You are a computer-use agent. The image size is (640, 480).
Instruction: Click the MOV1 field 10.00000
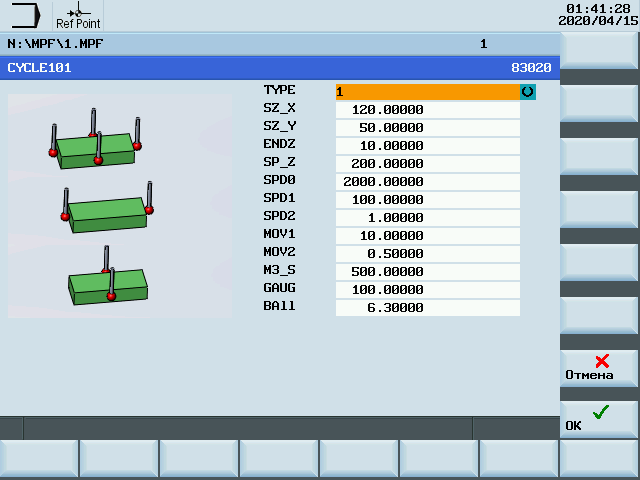coord(428,236)
